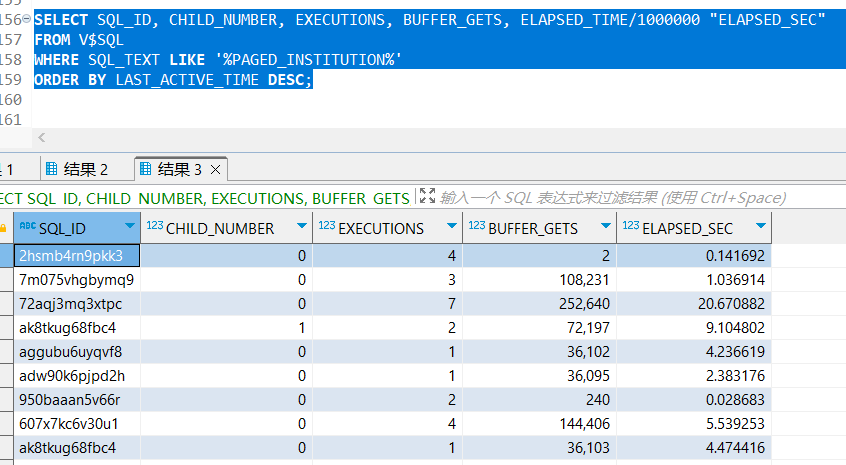The image size is (846, 465).
Task: Select cell 72aqj3mq3xtpc
Action: tap(77, 304)
